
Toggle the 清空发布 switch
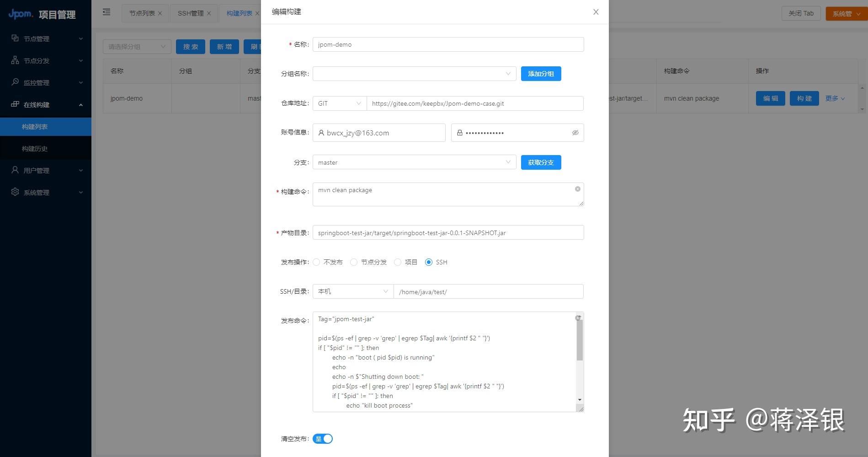[323, 439]
